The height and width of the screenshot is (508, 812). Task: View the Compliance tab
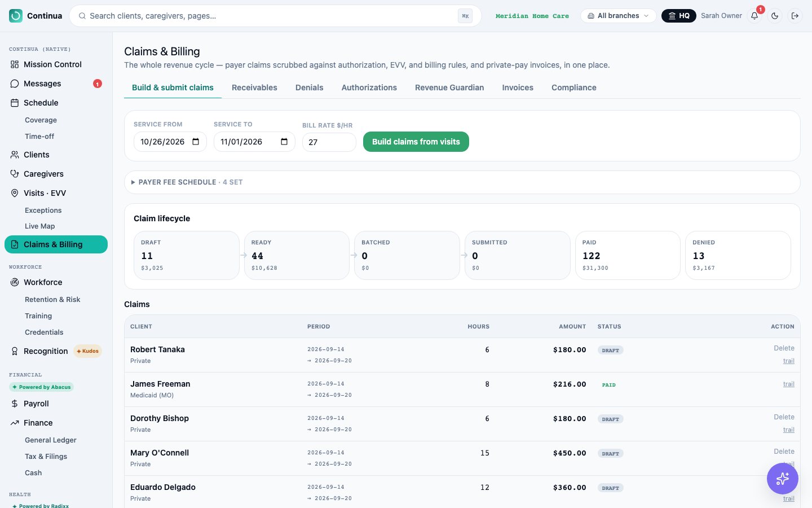click(574, 87)
